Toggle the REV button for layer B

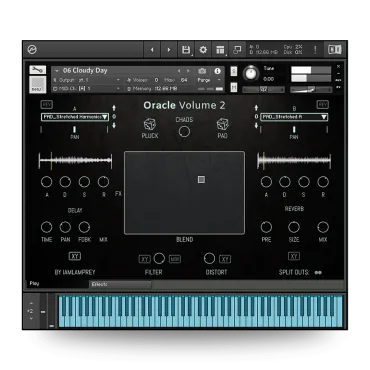322,105
